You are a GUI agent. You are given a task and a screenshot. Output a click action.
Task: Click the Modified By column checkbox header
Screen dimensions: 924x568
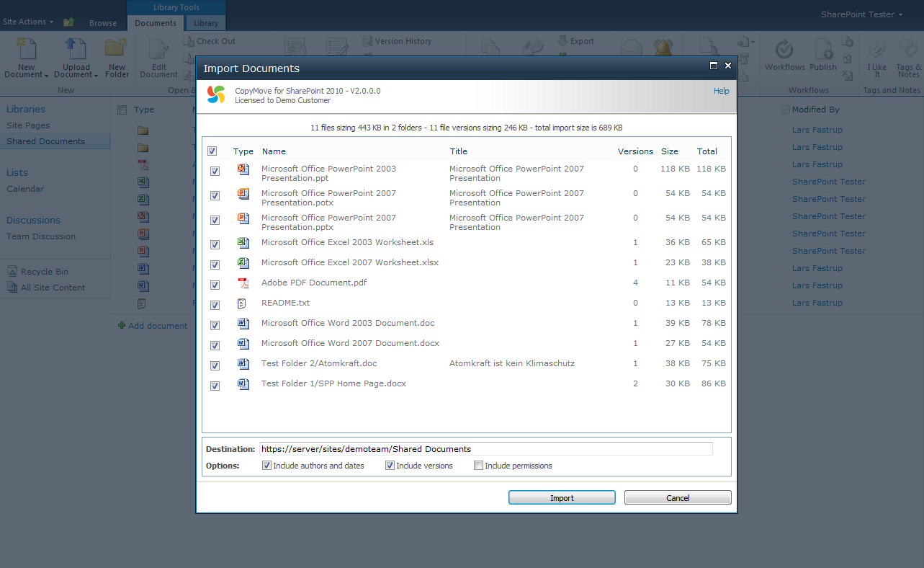click(x=785, y=110)
